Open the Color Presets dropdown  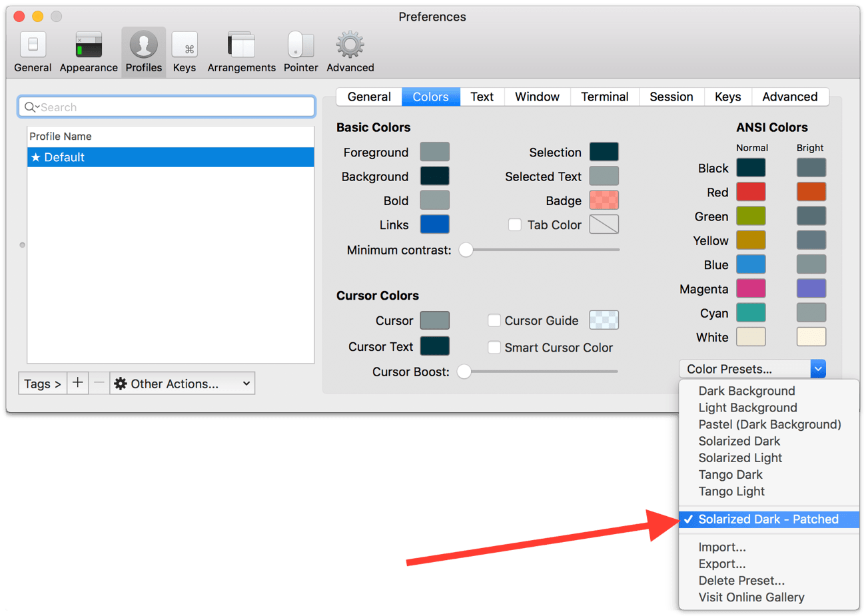(753, 369)
